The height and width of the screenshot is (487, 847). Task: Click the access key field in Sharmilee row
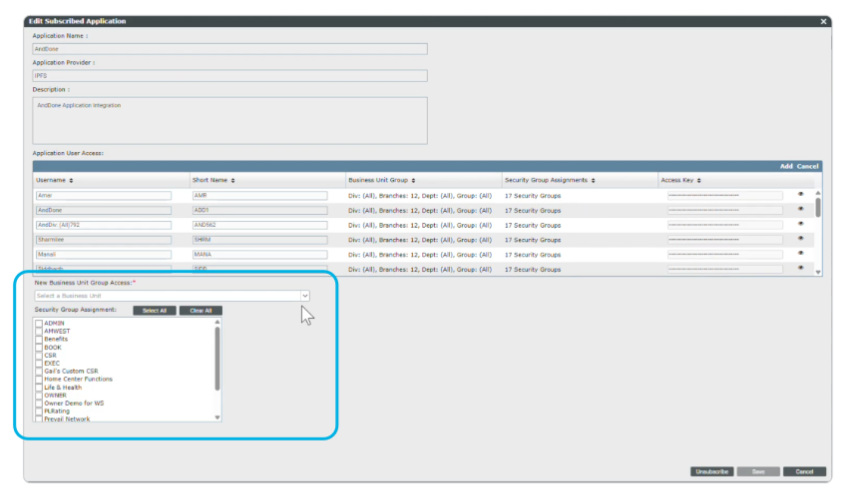point(725,240)
